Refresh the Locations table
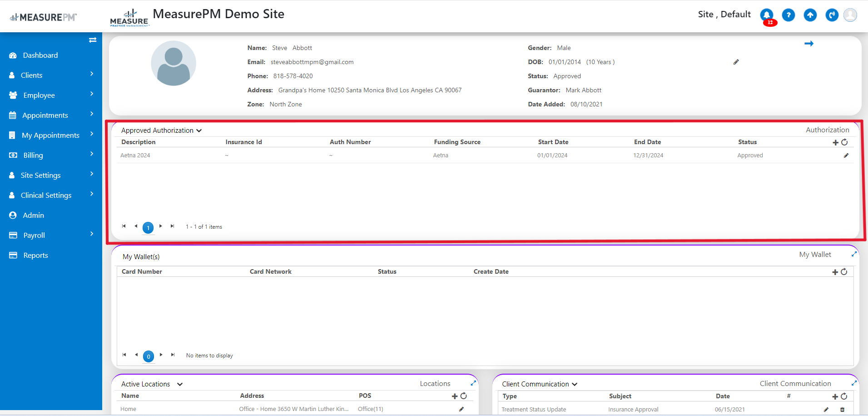The image size is (868, 416). tap(464, 396)
